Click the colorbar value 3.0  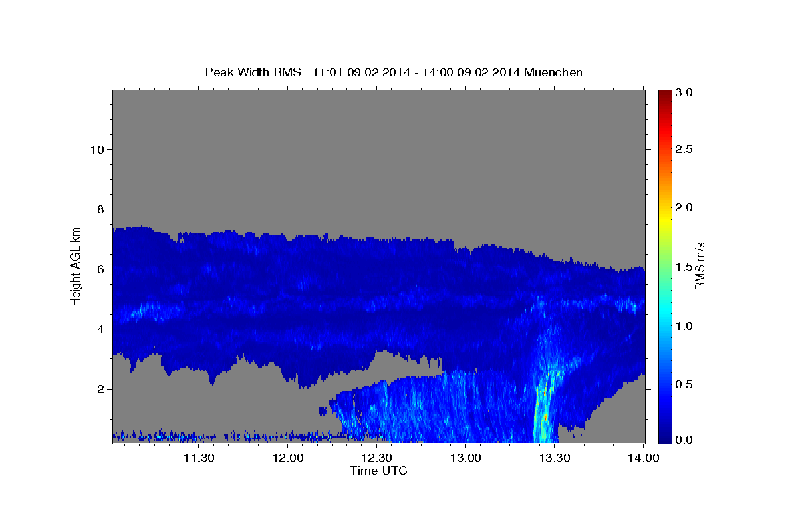point(684,93)
